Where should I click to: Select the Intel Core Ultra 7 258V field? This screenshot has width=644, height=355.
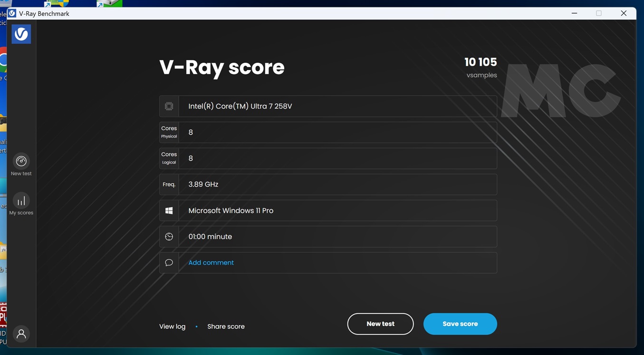click(337, 106)
